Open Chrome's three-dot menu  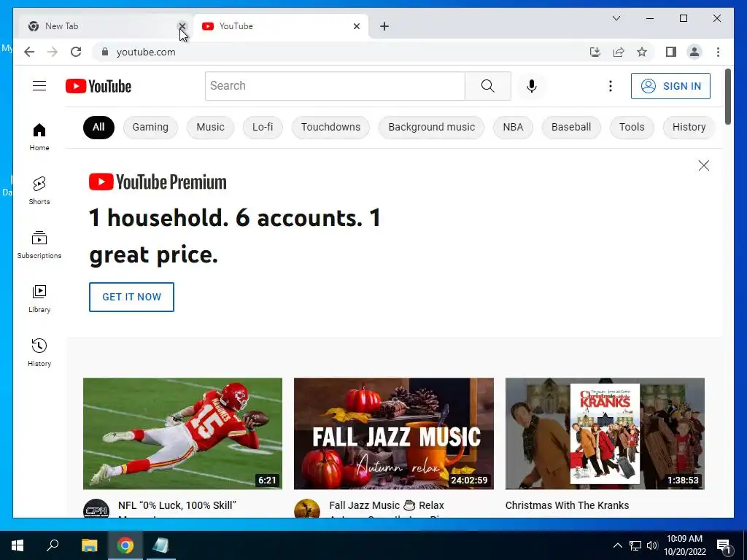[x=718, y=52]
